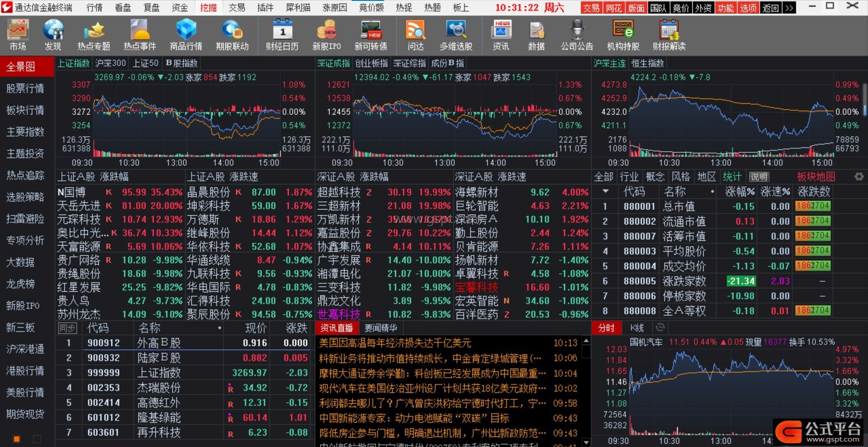This screenshot has height=447, width=868.
Task: Switch to the 沪深300 index tab
Action: pyautogui.click(x=110, y=63)
